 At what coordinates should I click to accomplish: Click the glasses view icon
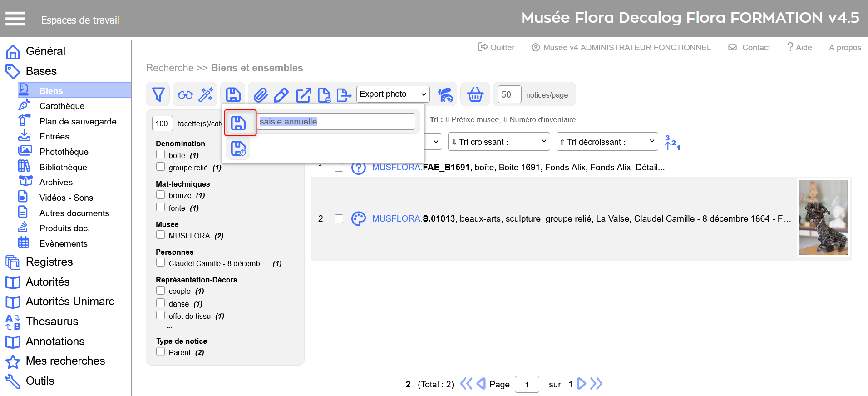185,94
